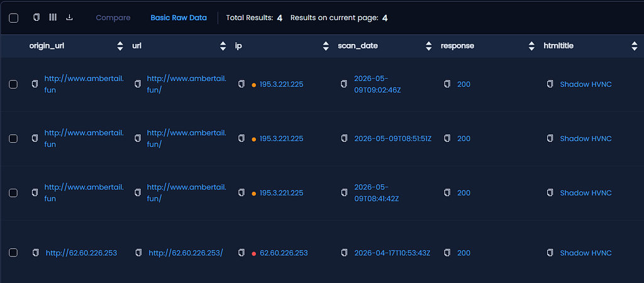This screenshot has height=283, width=644.
Task: Sort by the ip column arrows
Action: [x=326, y=46]
